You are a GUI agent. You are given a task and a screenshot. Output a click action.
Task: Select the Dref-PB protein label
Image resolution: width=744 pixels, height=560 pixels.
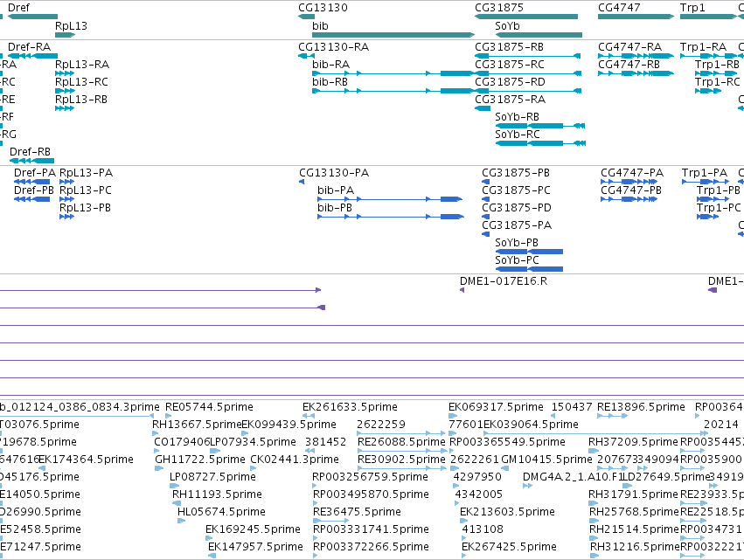(34, 190)
